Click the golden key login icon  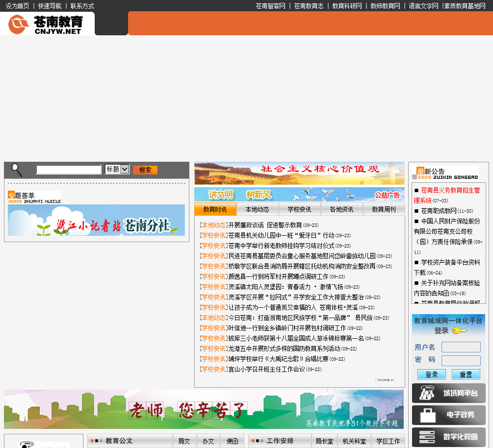tap(460, 330)
